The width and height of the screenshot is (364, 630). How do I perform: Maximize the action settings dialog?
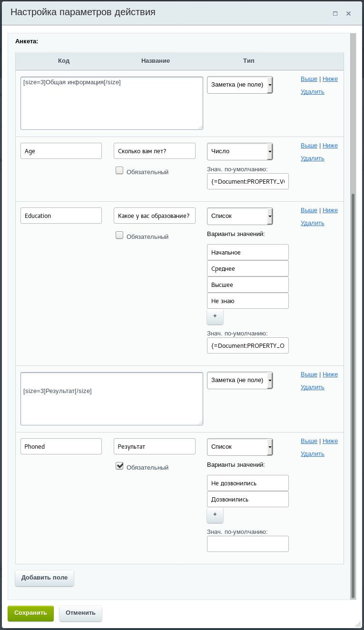click(x=335, y=13)
